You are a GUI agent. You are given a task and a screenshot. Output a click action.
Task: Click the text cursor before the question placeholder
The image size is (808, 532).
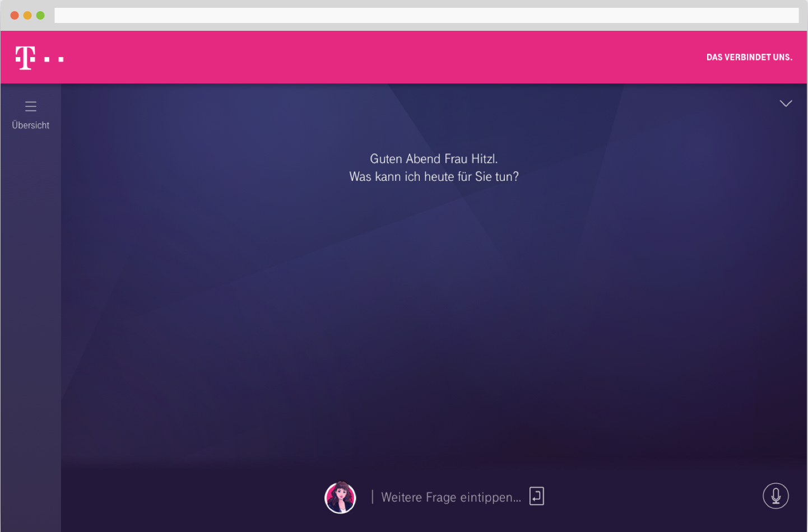(373, 497)
